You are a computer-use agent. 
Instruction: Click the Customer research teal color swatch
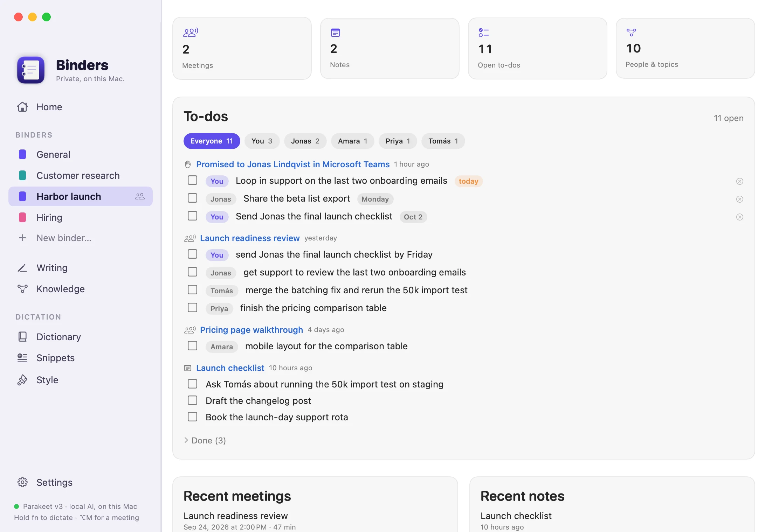pyautogui.click(x=22, y=175)
